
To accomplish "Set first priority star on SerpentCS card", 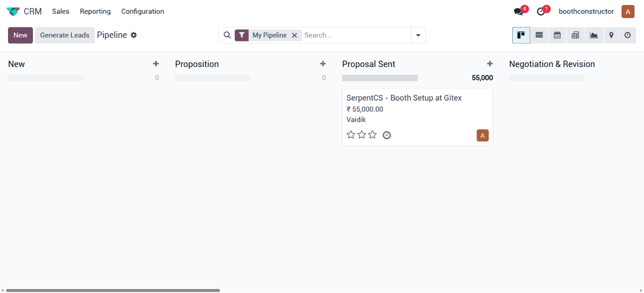I will pos(351,135).
